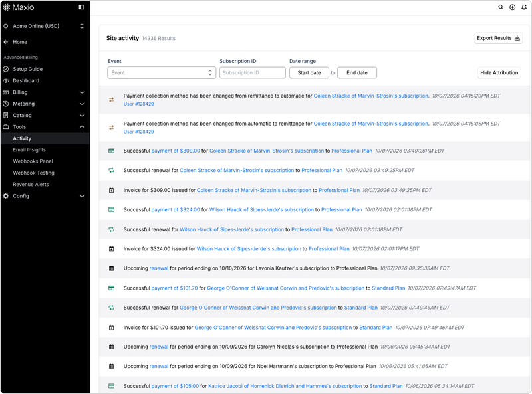Expand the Catalog menu chevron
The height and width of the screenshot is (394, 532).
pos(82,116)
